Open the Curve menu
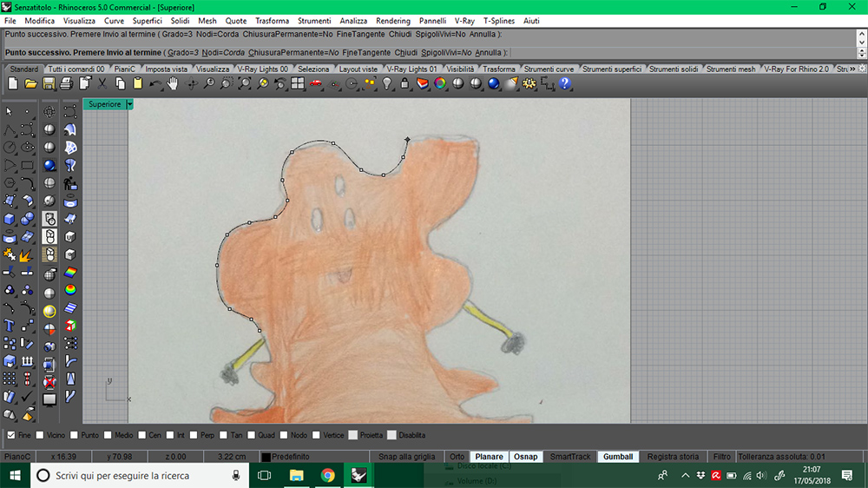 coord(114,21)
